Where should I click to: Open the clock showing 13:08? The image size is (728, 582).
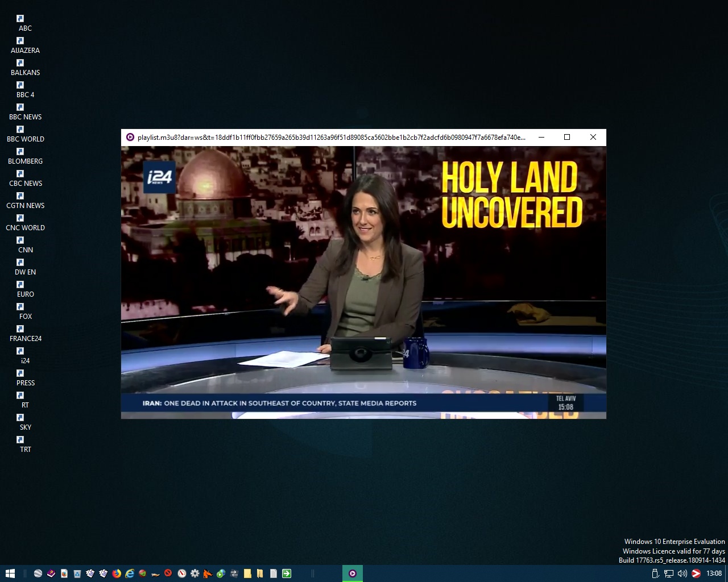714,573
